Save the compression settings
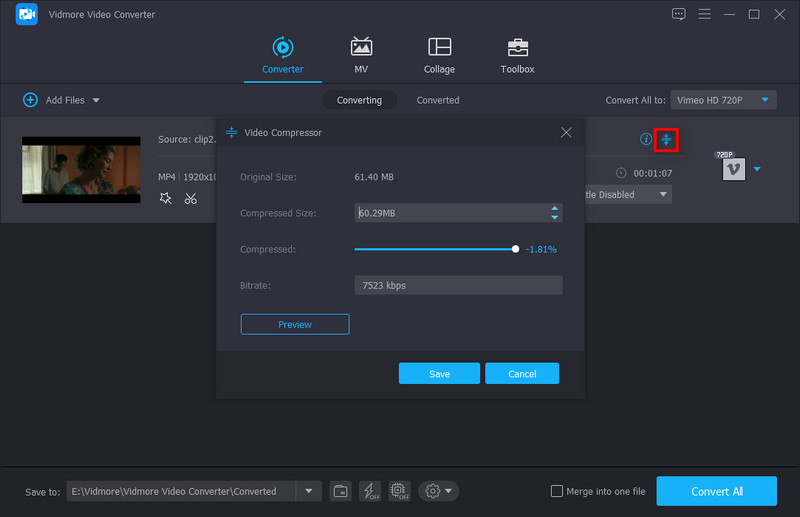 click(x=439, y=373)
